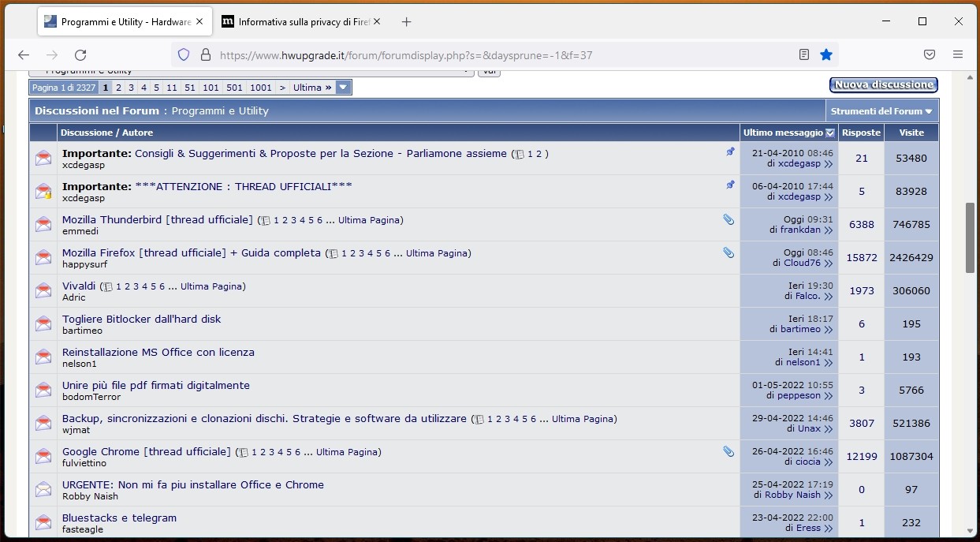Go to page 11 of the forum
The height and width of the screenshot is (542, 980).
click(172, 88)
